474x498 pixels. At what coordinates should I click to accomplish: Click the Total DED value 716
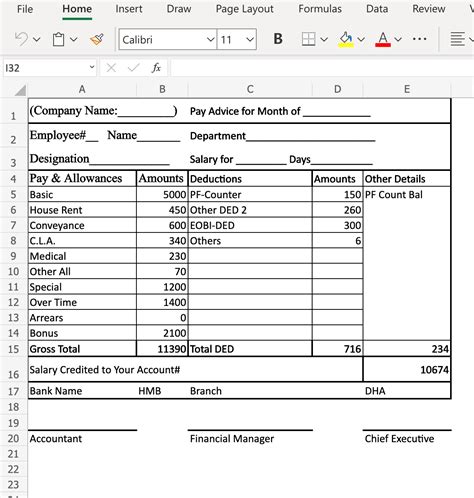pyautogui.click(x=337, y=349)
